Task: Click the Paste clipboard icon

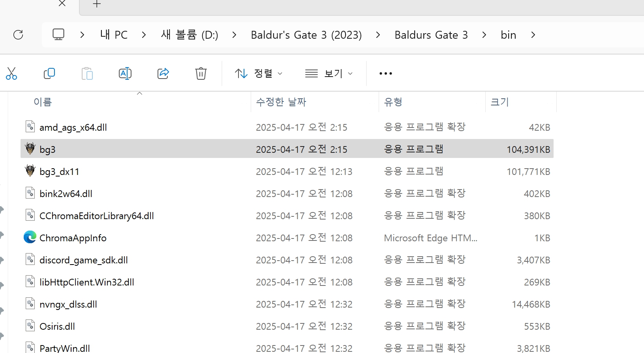Action: click(x=87, y=73)
